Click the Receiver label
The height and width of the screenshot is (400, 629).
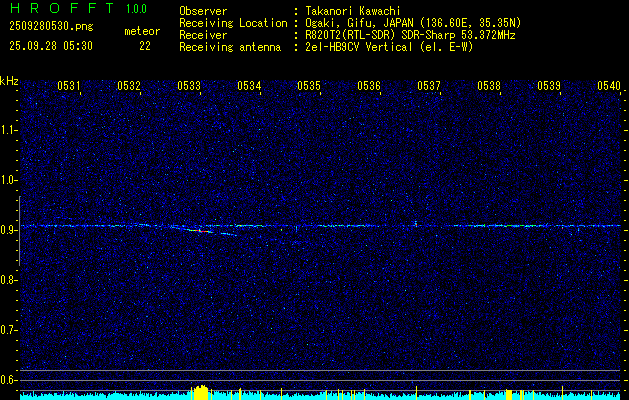coord(203,35)
